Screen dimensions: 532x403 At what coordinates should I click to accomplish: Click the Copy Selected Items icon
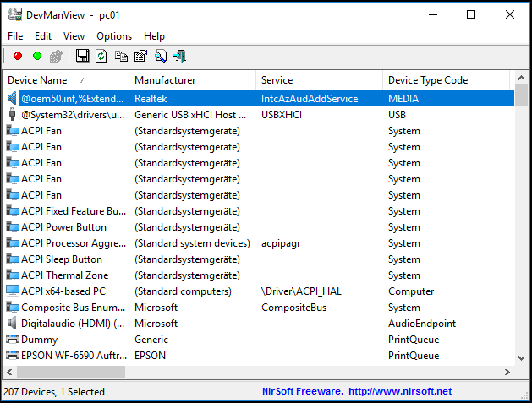point(121,57)
